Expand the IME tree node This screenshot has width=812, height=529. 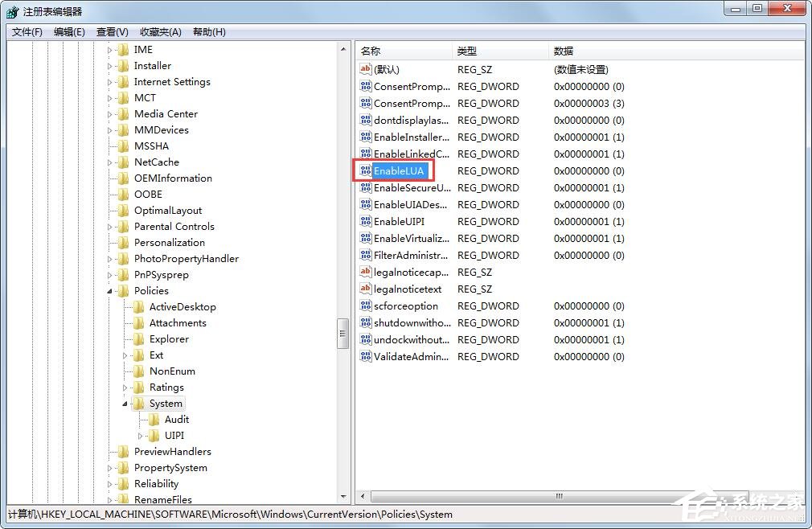click(x=109, y=49)
